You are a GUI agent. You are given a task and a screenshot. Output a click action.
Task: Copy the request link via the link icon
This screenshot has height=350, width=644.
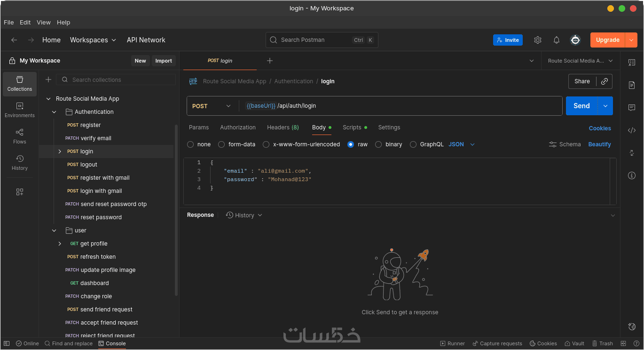coord(605,81)
